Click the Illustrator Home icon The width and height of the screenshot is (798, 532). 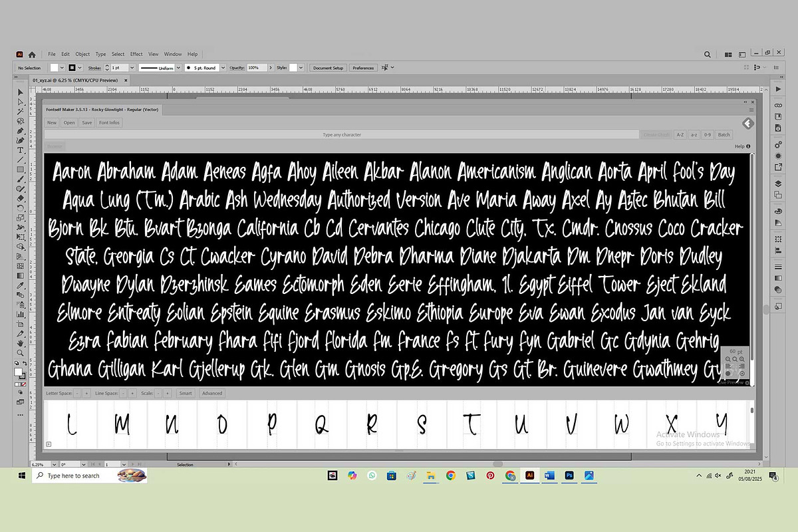32,55
